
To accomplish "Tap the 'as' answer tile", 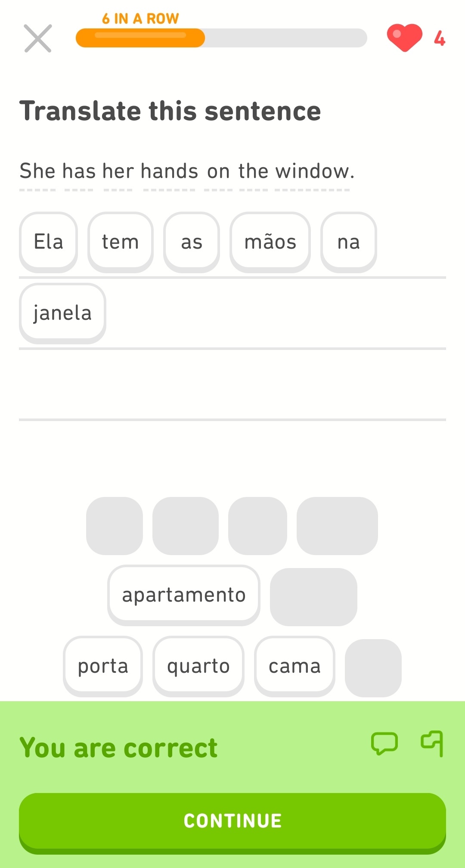I will click(x=192, y=242).
